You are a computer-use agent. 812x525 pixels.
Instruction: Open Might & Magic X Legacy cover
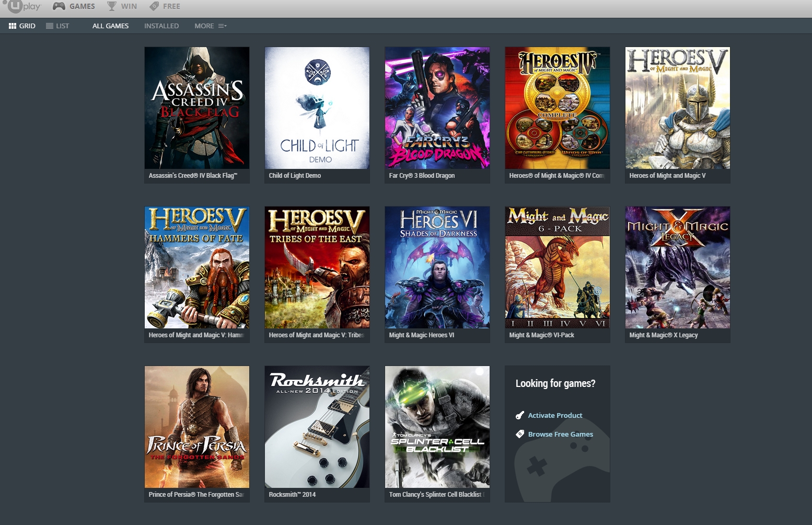click(x=678, y=267)
